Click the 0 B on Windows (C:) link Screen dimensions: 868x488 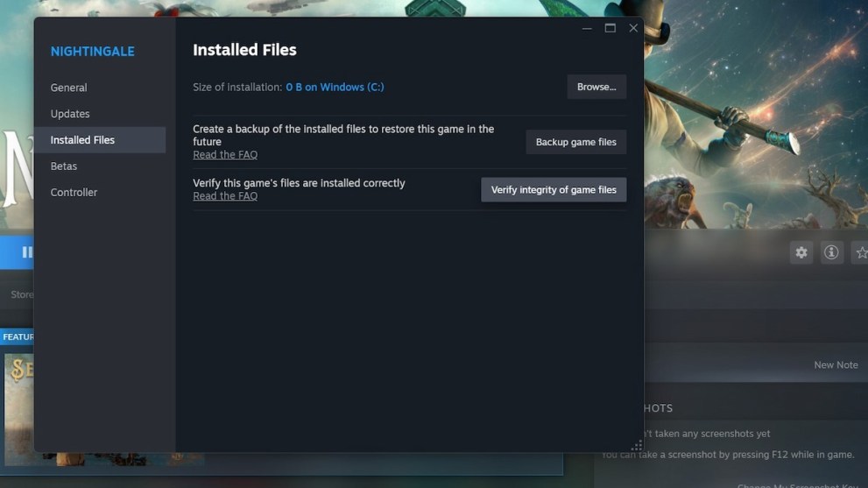335,88
